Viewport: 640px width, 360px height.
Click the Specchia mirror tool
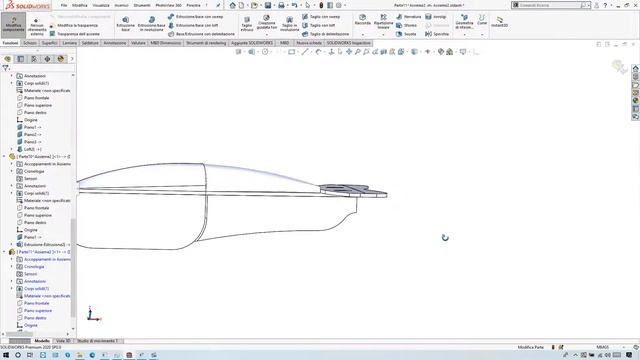coord(437,34)
